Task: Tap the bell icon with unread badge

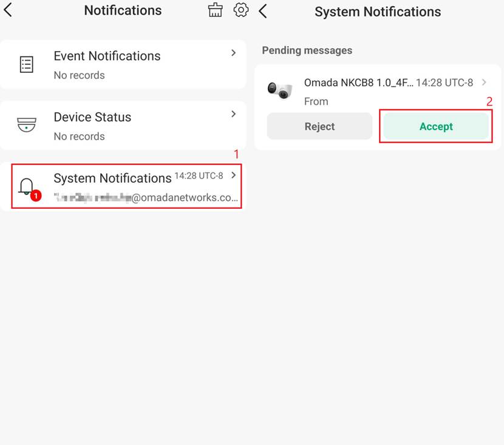Action: click(29, 189)
